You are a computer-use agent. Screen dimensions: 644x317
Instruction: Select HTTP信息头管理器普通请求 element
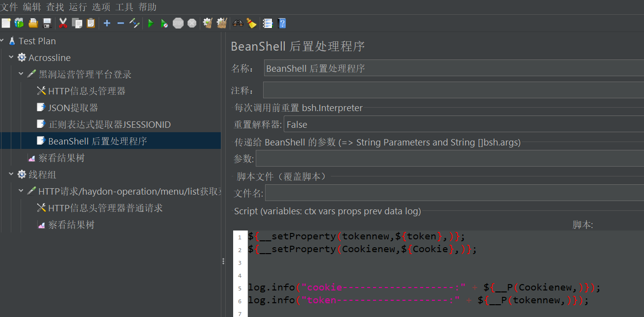pyautogui.click(x=105, y=208)
